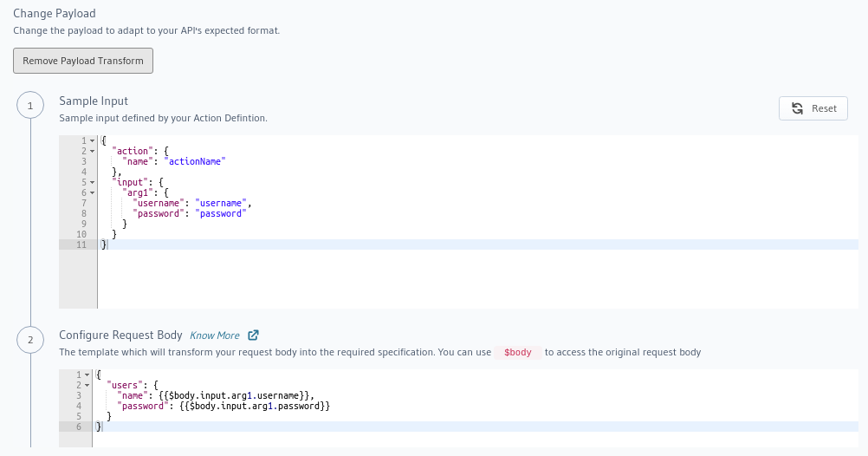This screenshot has height=456, width=868.
Task: Click the "actionName" value in Sample Input
Action: point(194,161)
